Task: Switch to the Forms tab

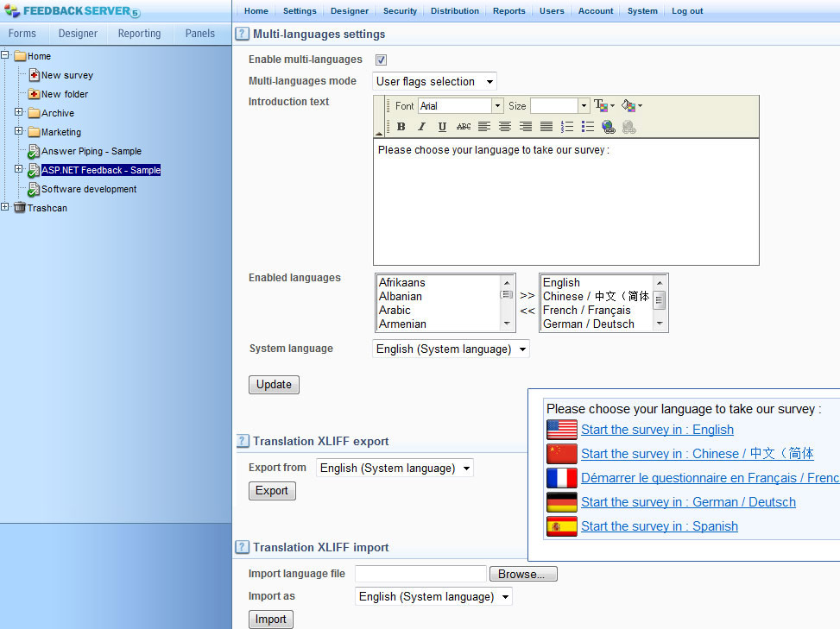Action: point(22,33)
